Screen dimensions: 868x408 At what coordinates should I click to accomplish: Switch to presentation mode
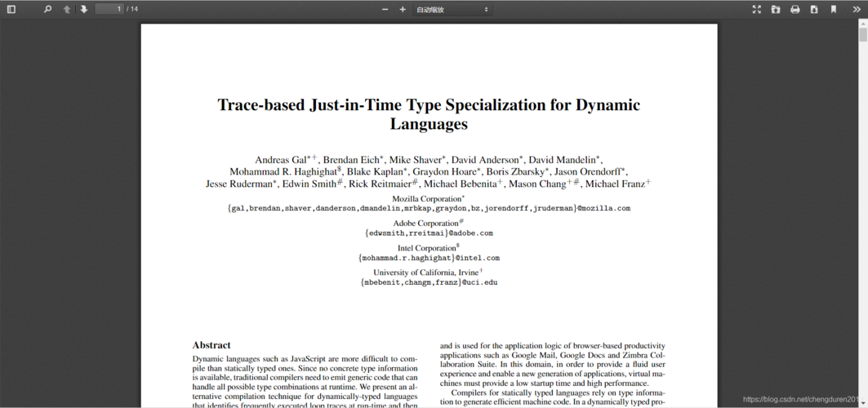(756, 10)
